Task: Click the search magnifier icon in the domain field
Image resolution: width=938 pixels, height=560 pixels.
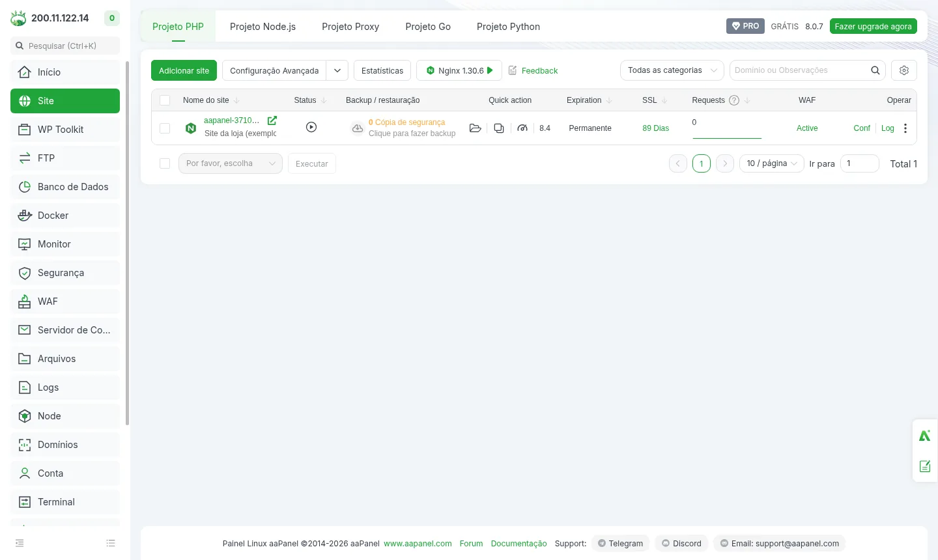Action: [875, 70]
